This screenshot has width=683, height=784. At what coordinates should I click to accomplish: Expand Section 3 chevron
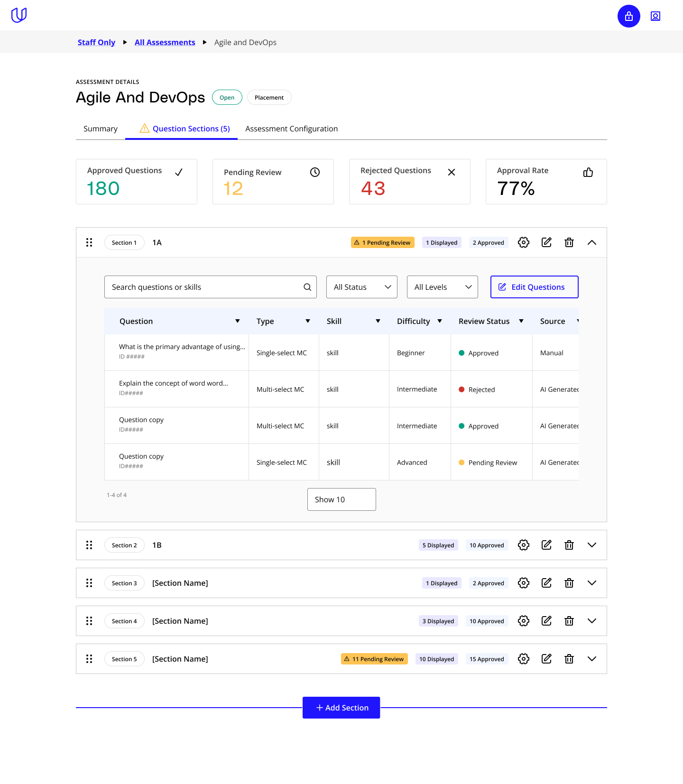pyautogui.click(x=592, y=583)
